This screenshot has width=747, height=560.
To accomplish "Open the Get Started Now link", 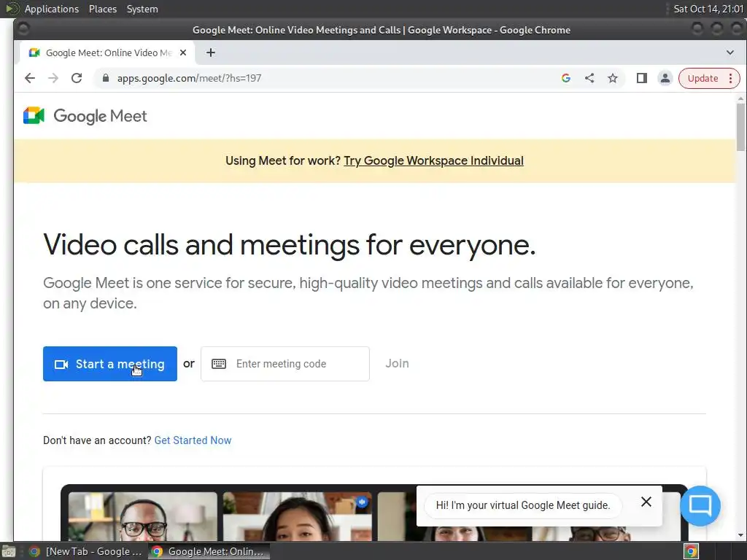I will [x=193, y=440].
